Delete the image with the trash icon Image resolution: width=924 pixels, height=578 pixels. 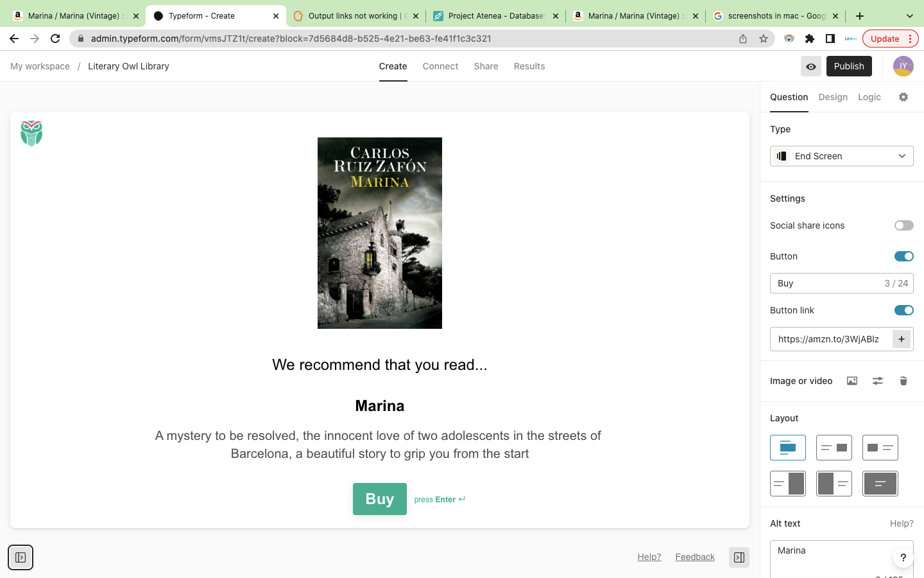click(903, 381)
